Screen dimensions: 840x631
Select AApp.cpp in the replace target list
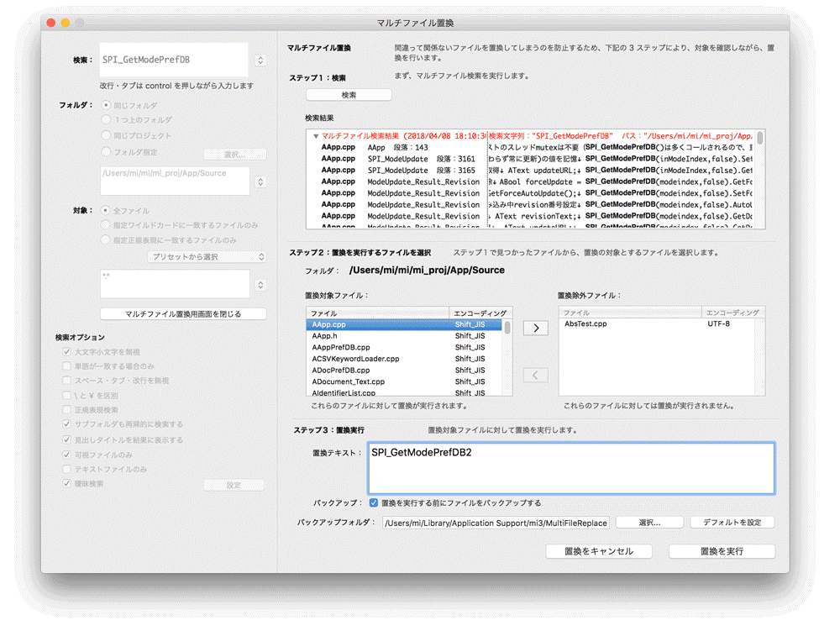[405, 324]
